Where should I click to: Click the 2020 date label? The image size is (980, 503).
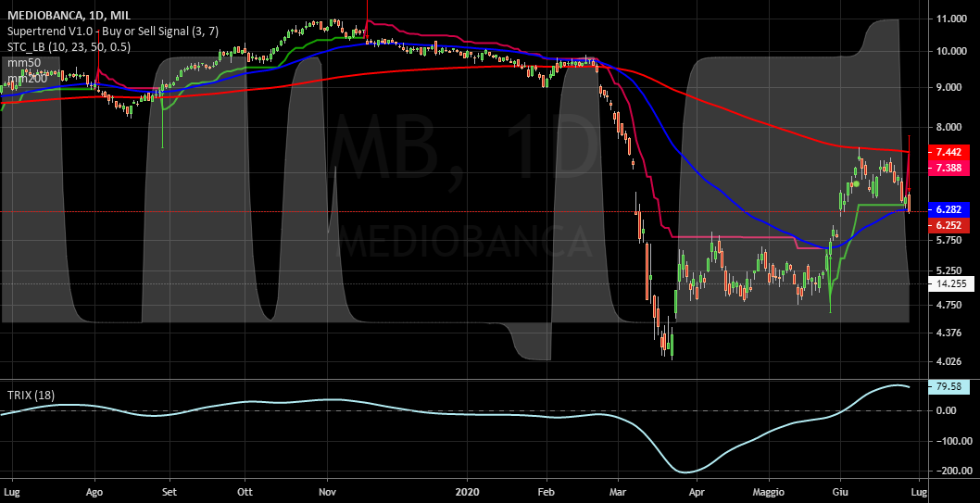coord(468,493)
